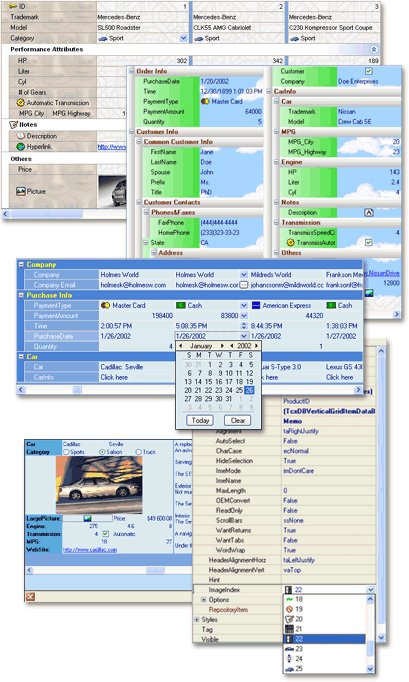409x682 pixels.
Task: Pick the highlighted day 26 in the calendar
Action: 249,390
